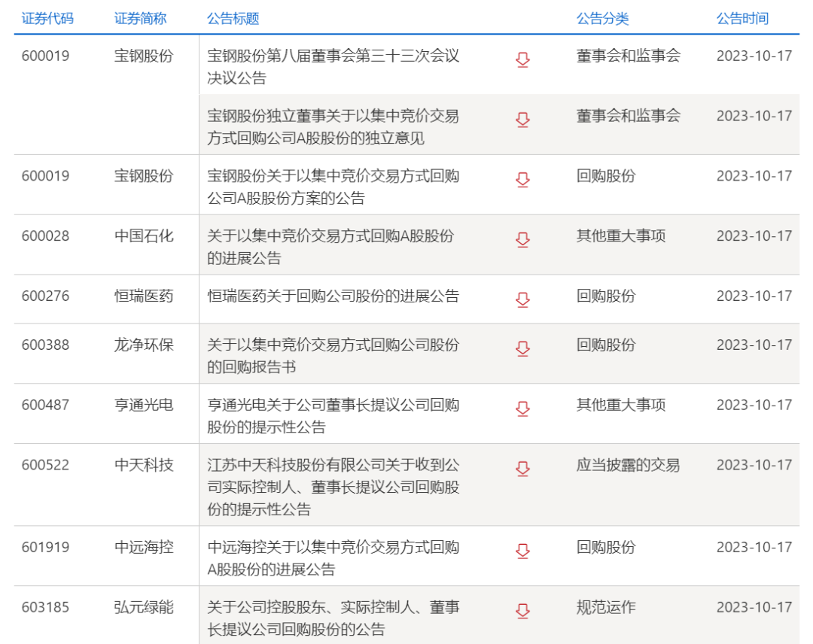813x644 pixels.
Task: Click the 亨通光电 security name
Action: tap(144, 406)
